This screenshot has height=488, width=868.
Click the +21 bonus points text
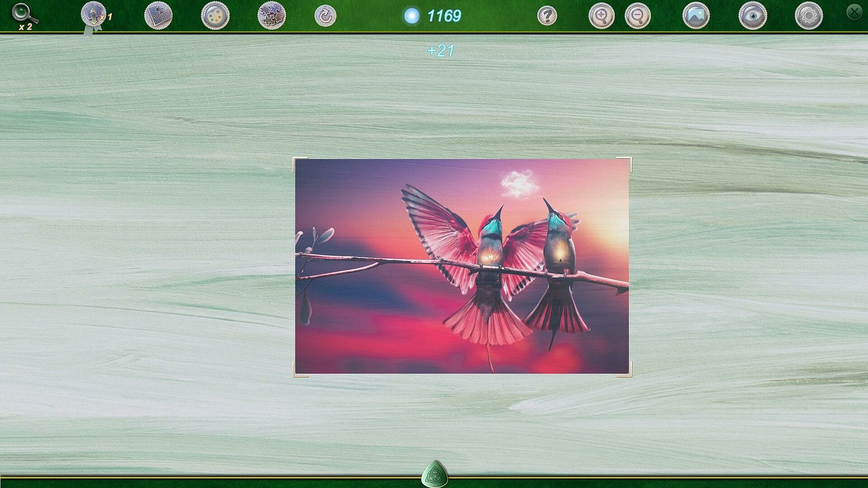coord(441,51)
